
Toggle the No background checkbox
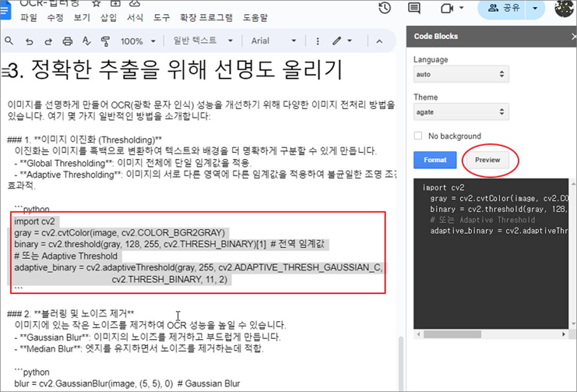pyautogui.click(x=418, y=136)
